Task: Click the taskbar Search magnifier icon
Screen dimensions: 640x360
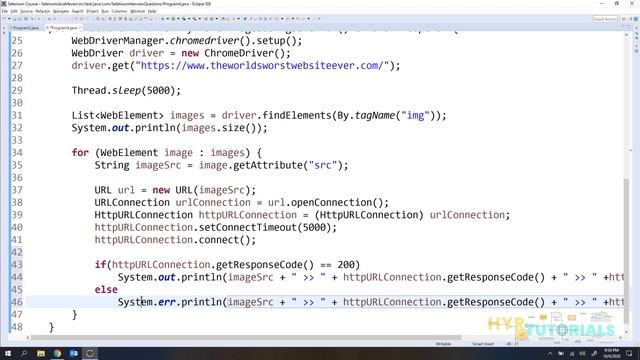Action: pos(24,353)
